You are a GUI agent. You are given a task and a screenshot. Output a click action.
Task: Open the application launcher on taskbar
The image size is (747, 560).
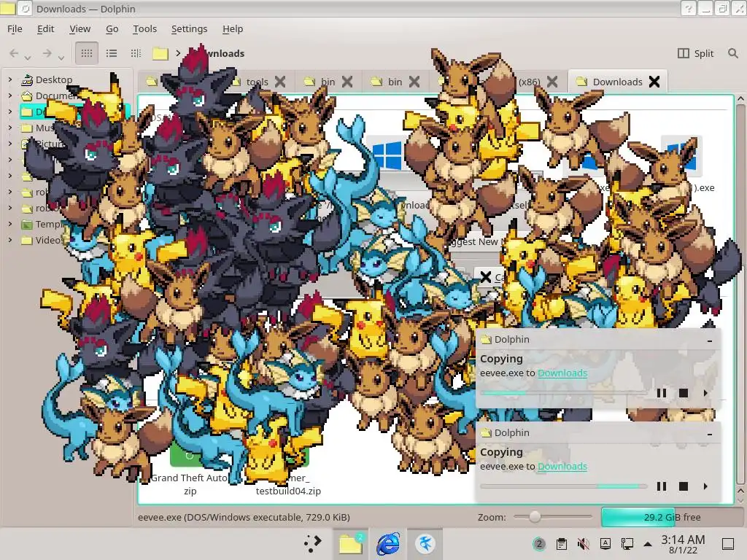coord(312,543)
